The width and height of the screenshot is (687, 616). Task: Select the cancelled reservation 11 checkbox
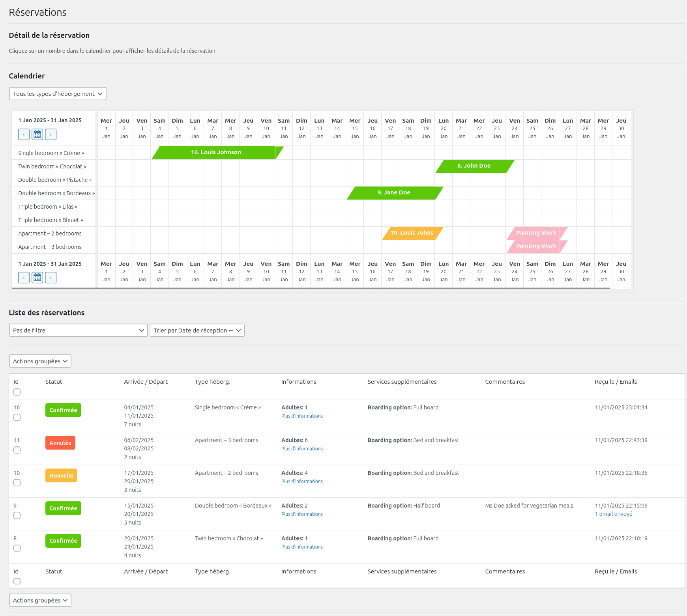17,450
